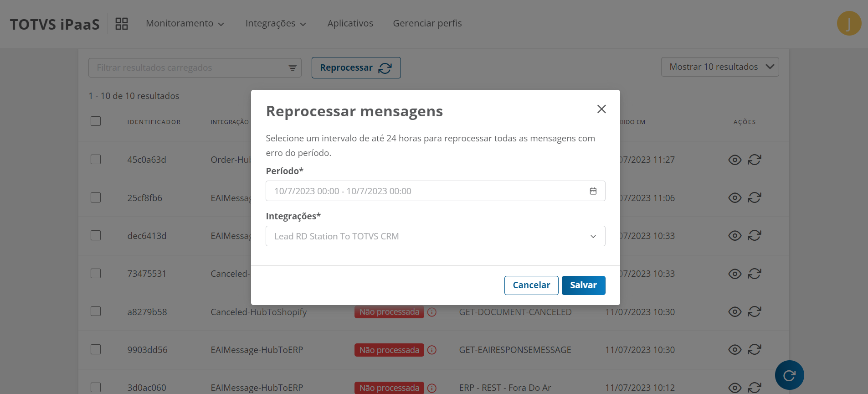The width and height of the screenshot is (868, 394).
Task: Tick the select-all checkbox in table header
Action: 96,121
